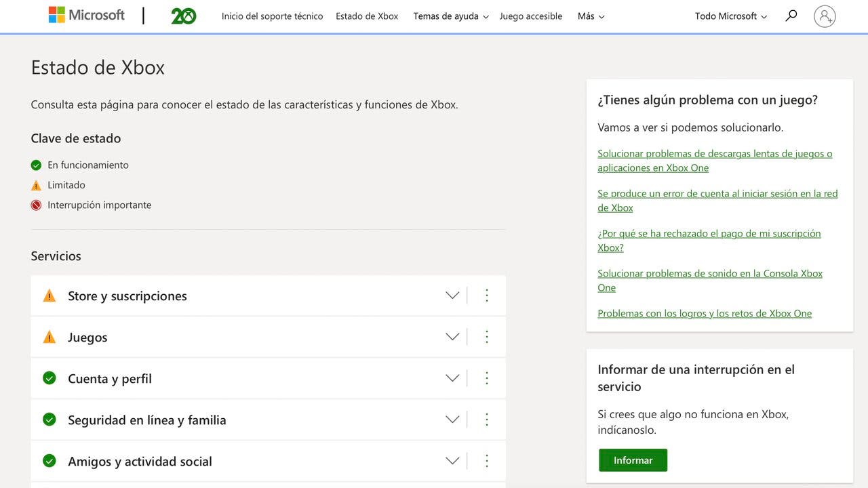
Task: Click the Seguridad en línea y familia title
Action: tap(147, 420)
